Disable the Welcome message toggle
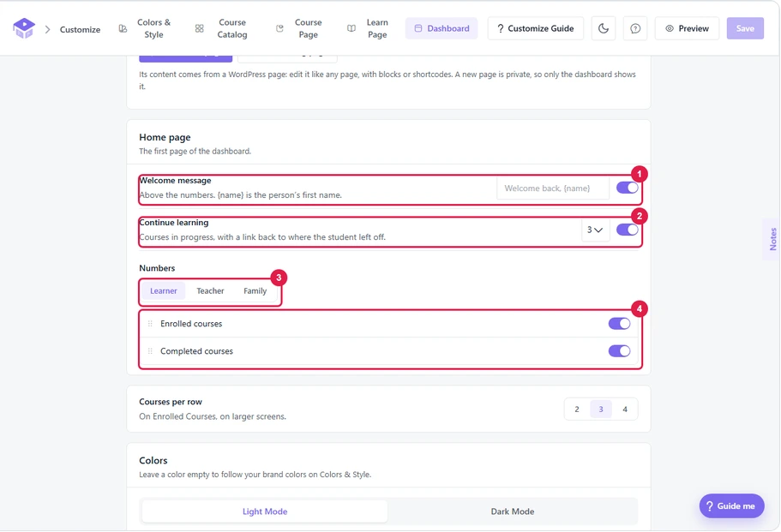 pyautogui.click(x=627, y=188)
